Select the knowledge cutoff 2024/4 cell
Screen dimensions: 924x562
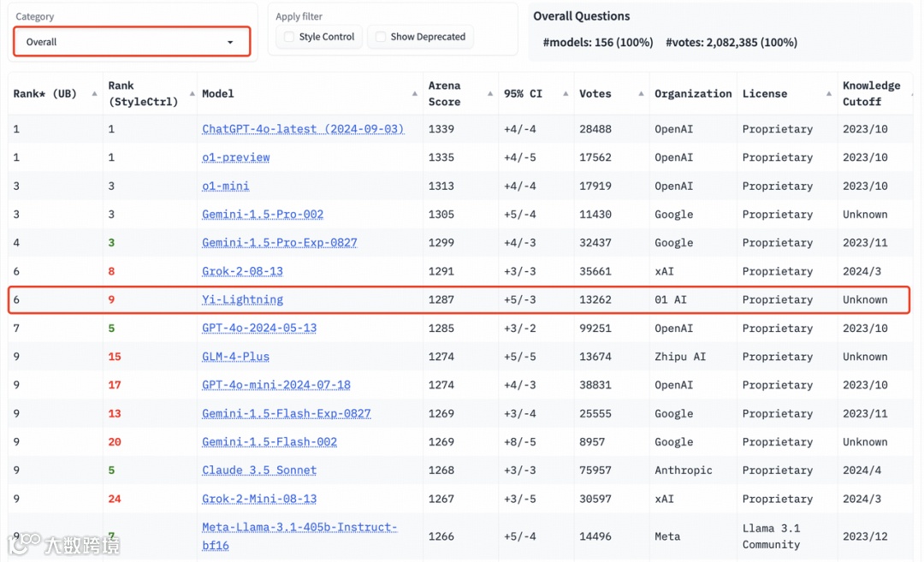coord(862,470)
